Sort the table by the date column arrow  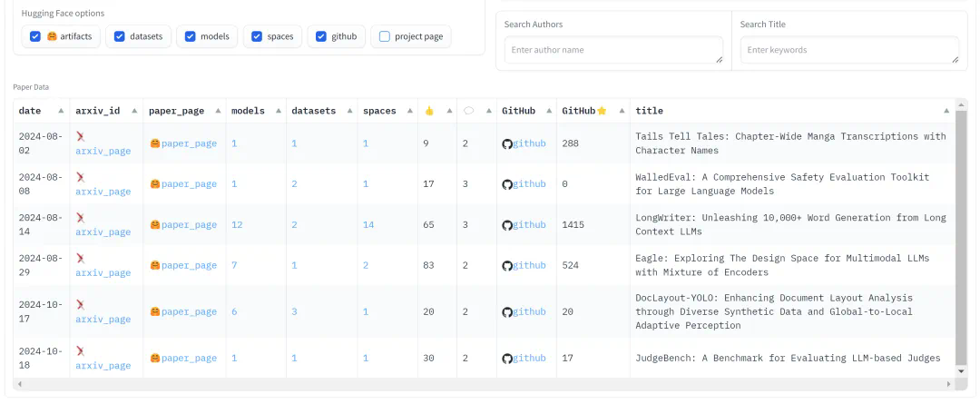tap(61, 111)
